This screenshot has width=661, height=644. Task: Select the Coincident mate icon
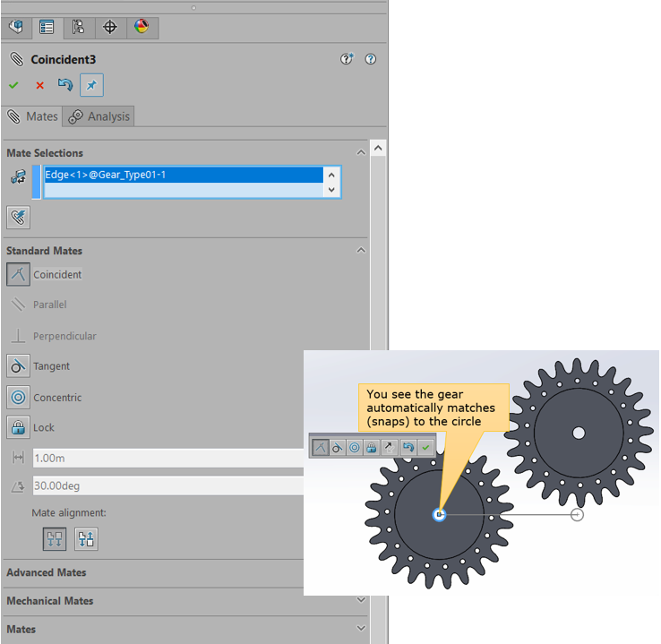[x=18, y=274]
